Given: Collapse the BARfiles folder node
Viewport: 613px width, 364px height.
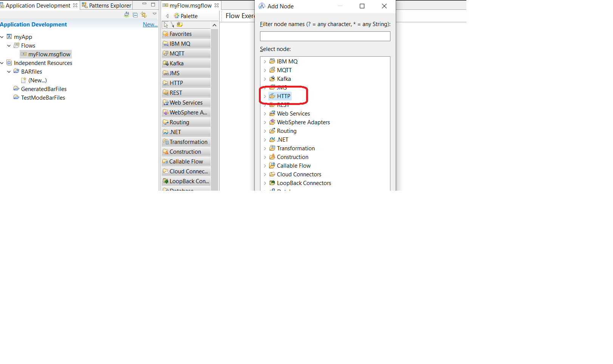Looking at the screenshot, I should [x=9, y=72].
